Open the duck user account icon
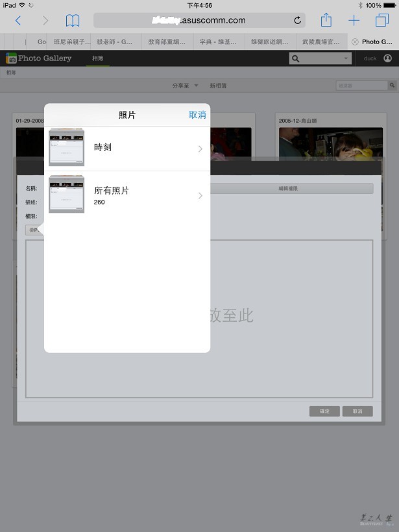 (387, 58)
